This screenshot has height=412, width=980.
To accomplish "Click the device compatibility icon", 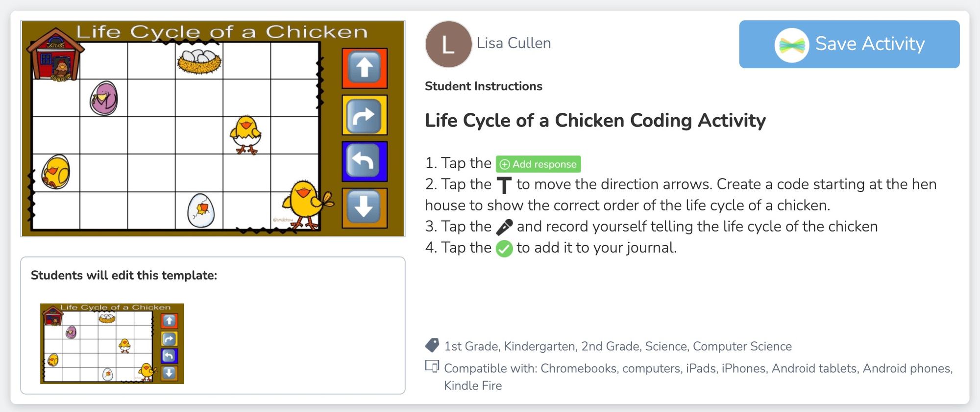I will click(x=432, y=366).
